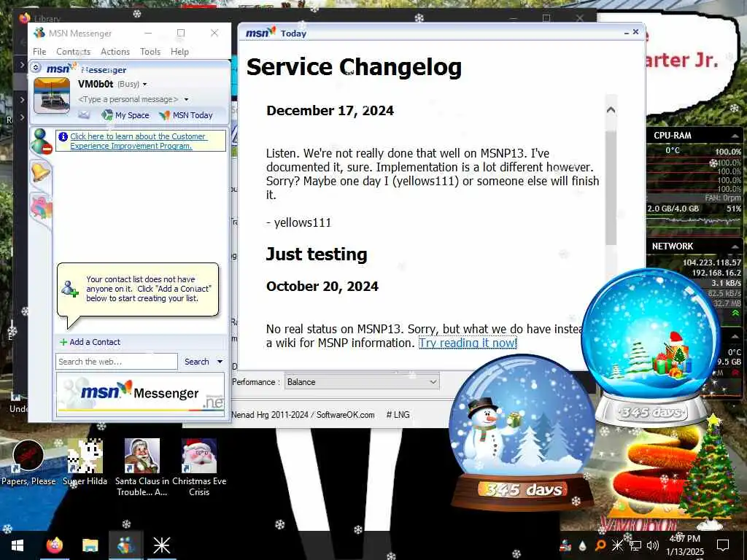Open the Windows Start menu
747x560 pixels.
point(18,545)
